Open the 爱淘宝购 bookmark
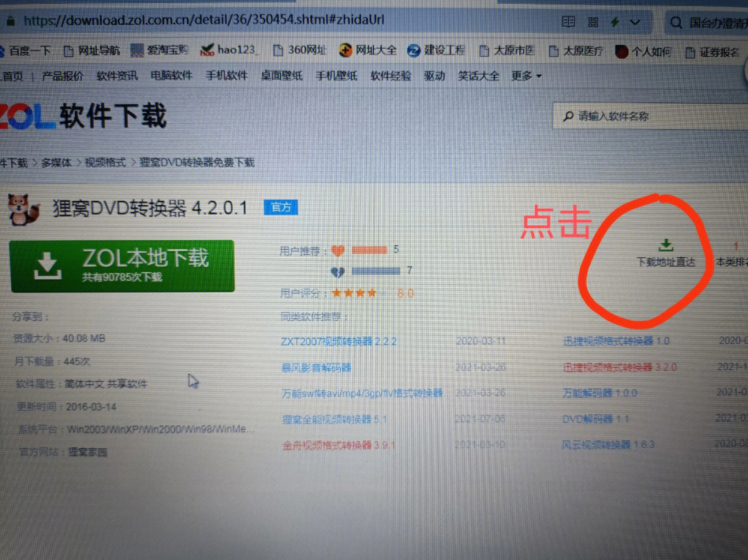748x560 pixels. pos(159,50)
